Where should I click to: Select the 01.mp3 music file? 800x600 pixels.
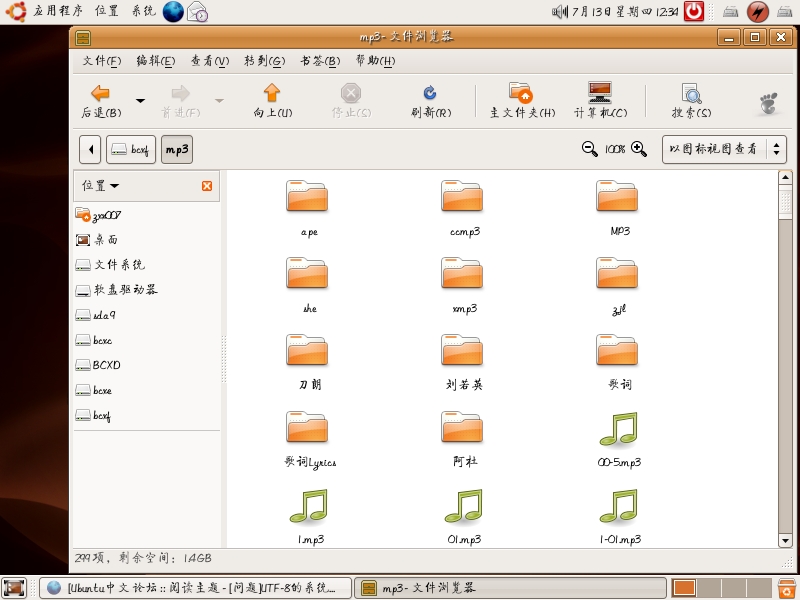pyautogui.click(x=464, y=506)
